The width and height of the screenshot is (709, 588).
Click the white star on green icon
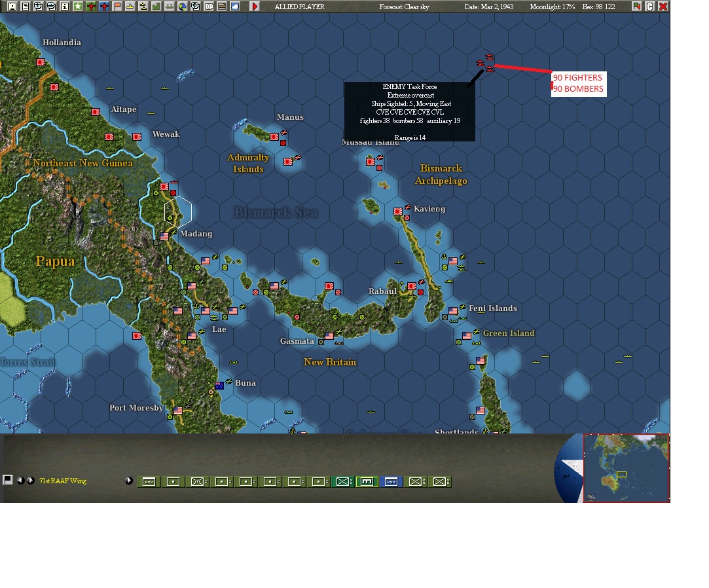pos(78,7)
